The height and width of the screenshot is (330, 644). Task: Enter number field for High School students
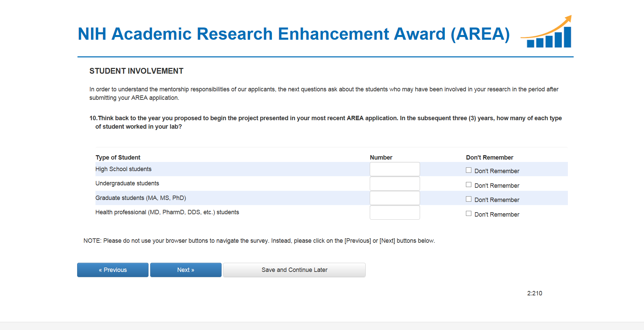395,169
